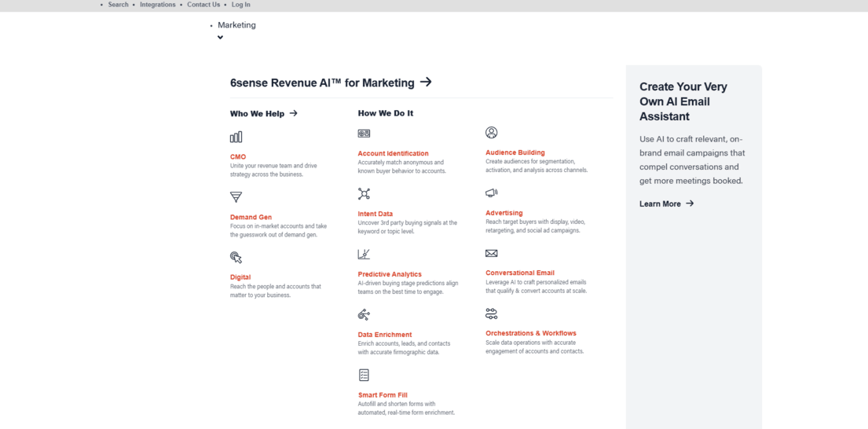This screenshot has height=429, width=868.
Task: Click Learn More about AI Email Assistant
Action: coord(666,203)
